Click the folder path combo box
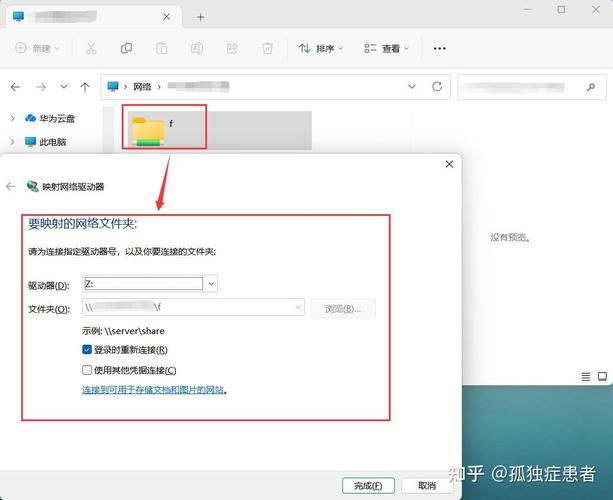 (x=193, y=307)
